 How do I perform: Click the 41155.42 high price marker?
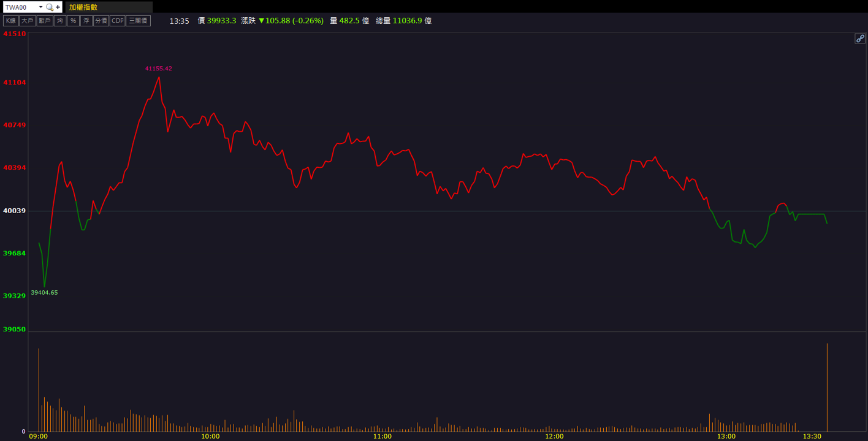tap(159, 69)
